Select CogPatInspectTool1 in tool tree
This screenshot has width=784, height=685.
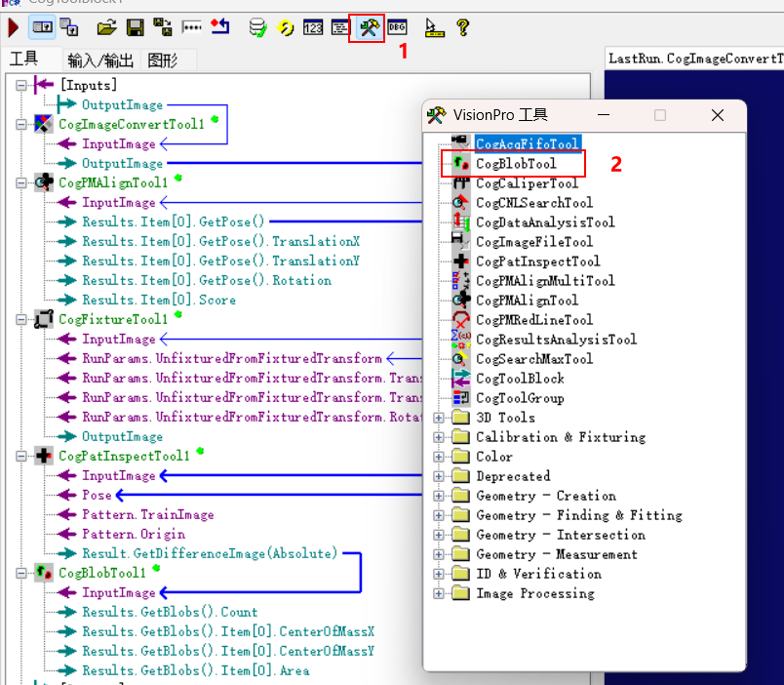click(x=124, y=456)
